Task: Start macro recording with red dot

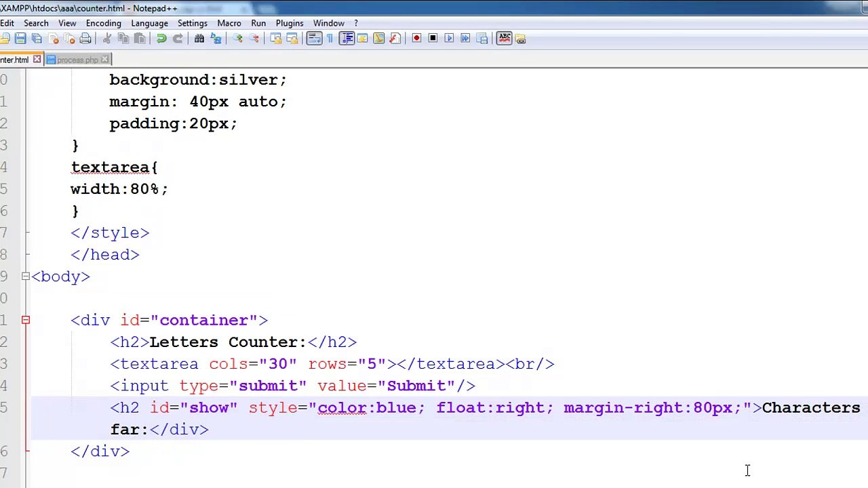Action: click(x=416, y=39)
